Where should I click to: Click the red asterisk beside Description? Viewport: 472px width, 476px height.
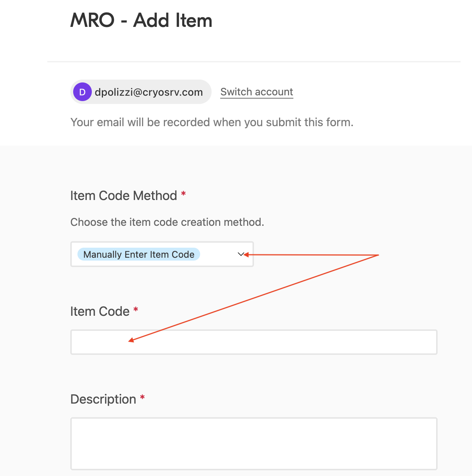click(x=142, y=398)
